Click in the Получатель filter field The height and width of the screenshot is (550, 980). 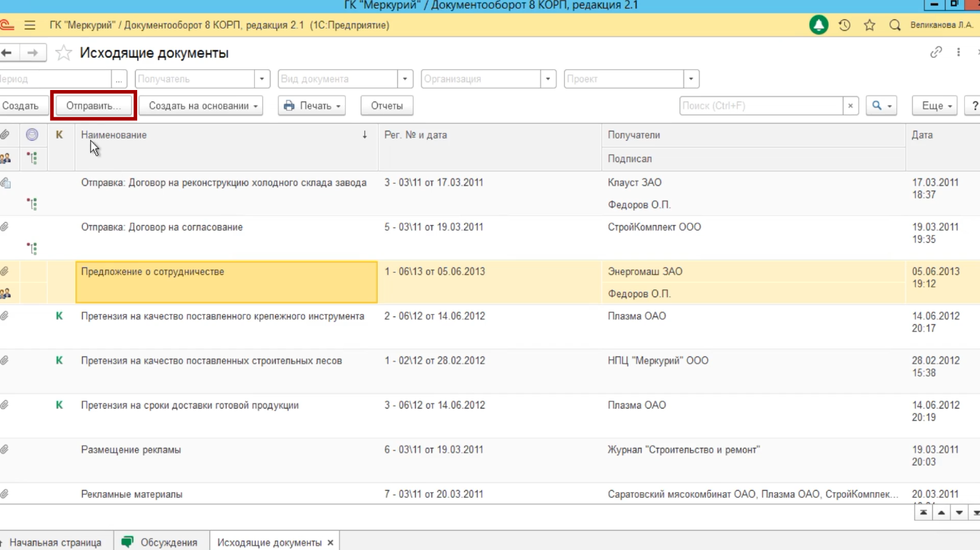click(x=195, y=79)
